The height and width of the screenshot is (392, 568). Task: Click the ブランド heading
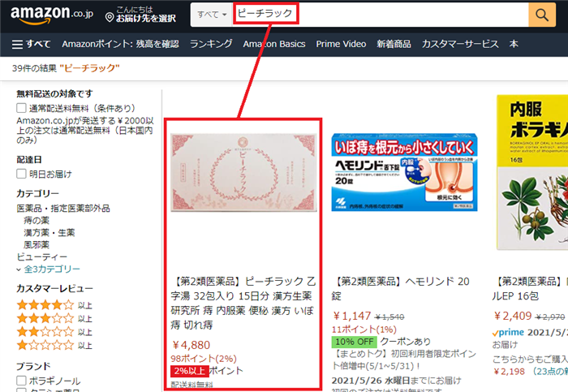pos(33,366)
